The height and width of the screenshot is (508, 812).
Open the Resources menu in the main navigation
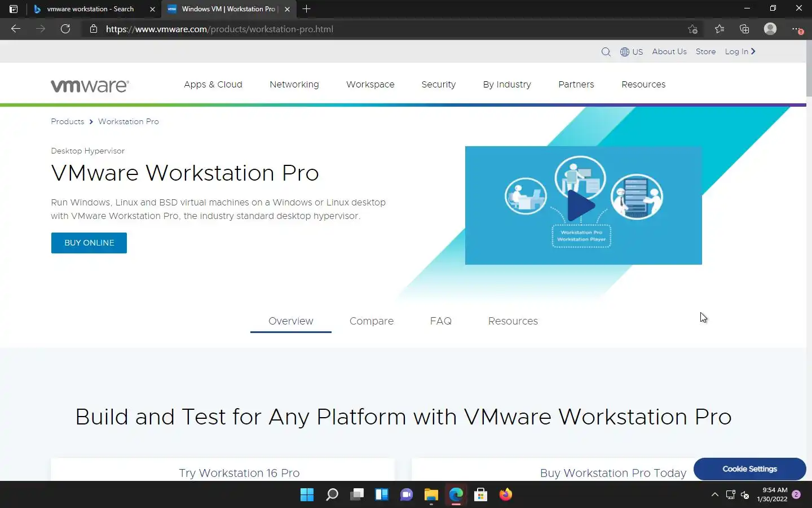[x=643, y=85]
